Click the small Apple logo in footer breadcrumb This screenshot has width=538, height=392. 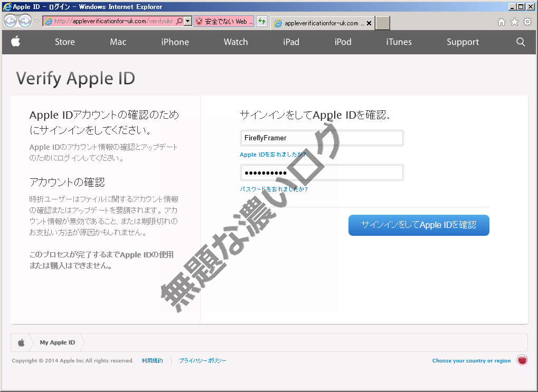coord(21,342)
